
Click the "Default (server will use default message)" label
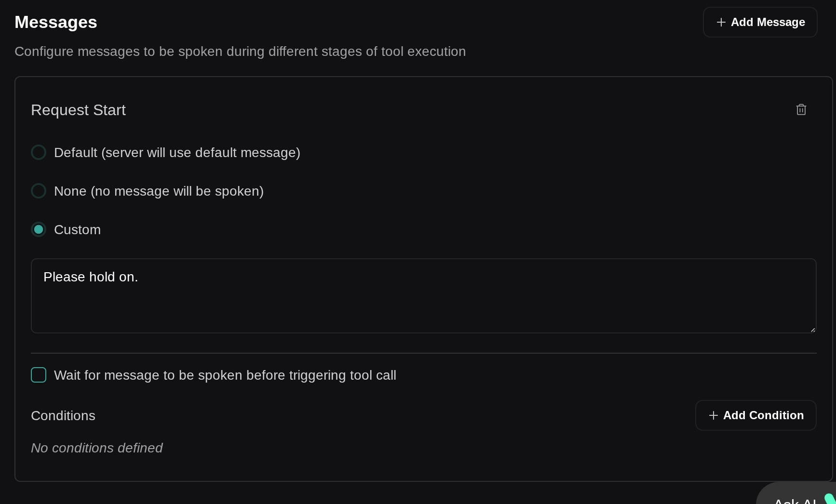click(177, 153)
